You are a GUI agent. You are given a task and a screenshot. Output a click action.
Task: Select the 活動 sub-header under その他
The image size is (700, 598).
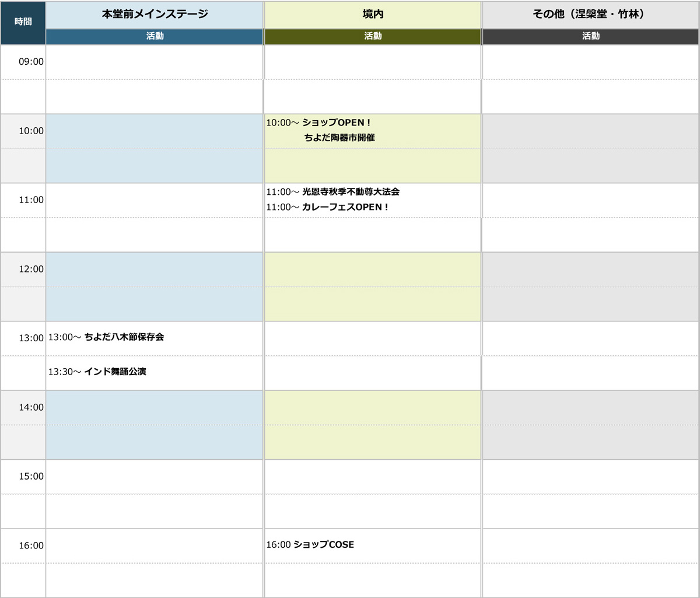(x=589, y=36)
